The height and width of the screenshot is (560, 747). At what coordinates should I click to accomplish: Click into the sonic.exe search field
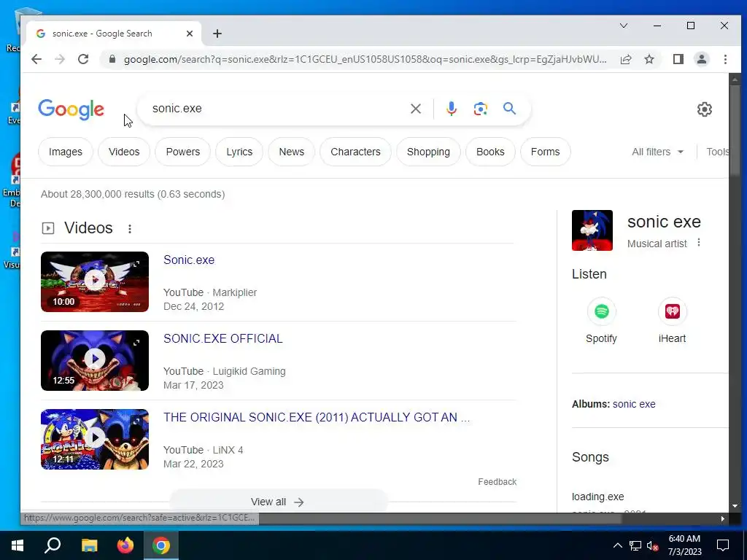[x=276, y=109]
